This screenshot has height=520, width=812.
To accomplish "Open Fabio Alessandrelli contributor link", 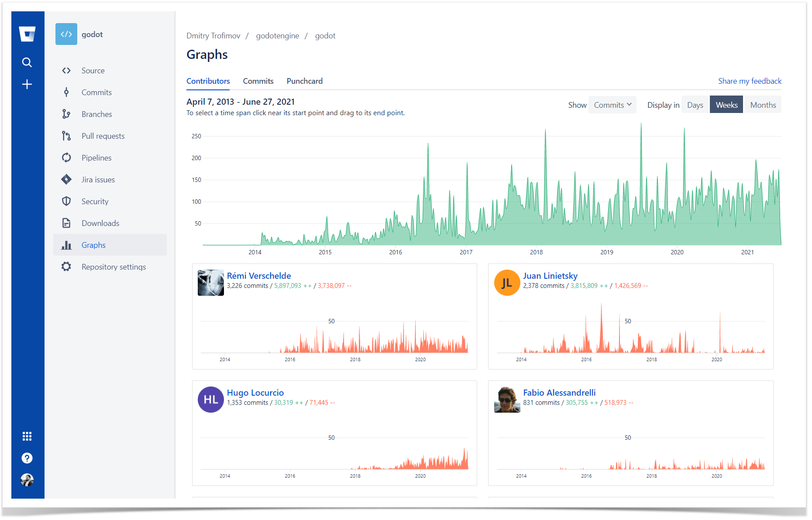I will pos(559,393).
